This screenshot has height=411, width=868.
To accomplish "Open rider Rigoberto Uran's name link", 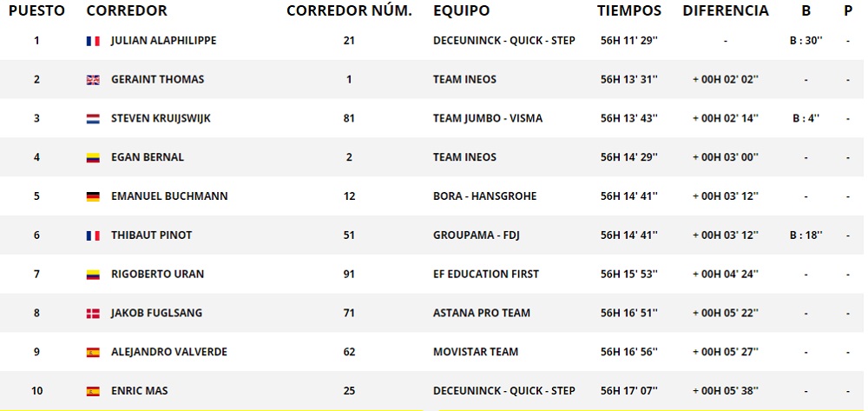I will tap(157, 275).
